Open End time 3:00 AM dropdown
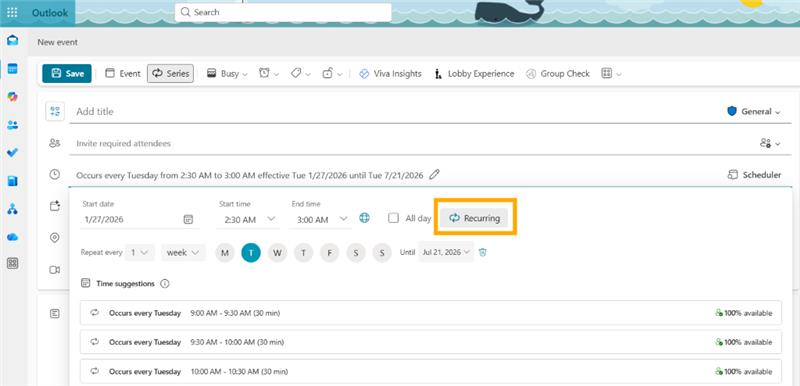The width and height of the screenshot is (800, 386). pyautogui.click(x=321, y=220)
